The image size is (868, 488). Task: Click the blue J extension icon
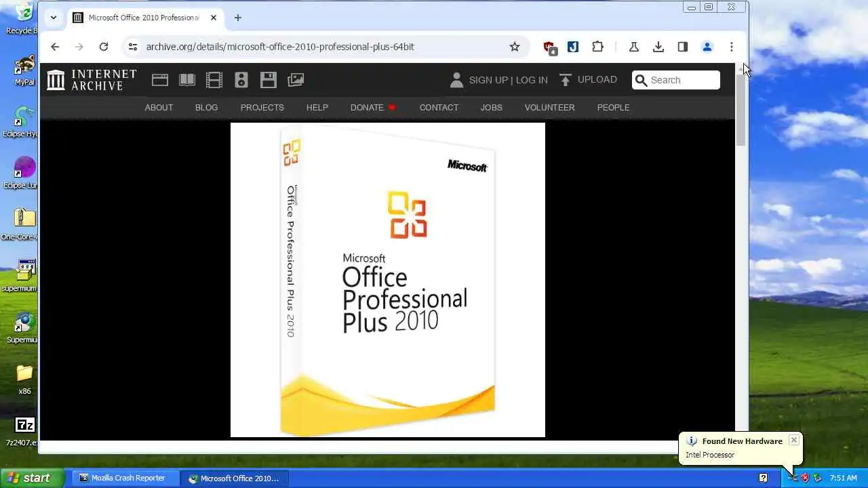tap(573, 47)
